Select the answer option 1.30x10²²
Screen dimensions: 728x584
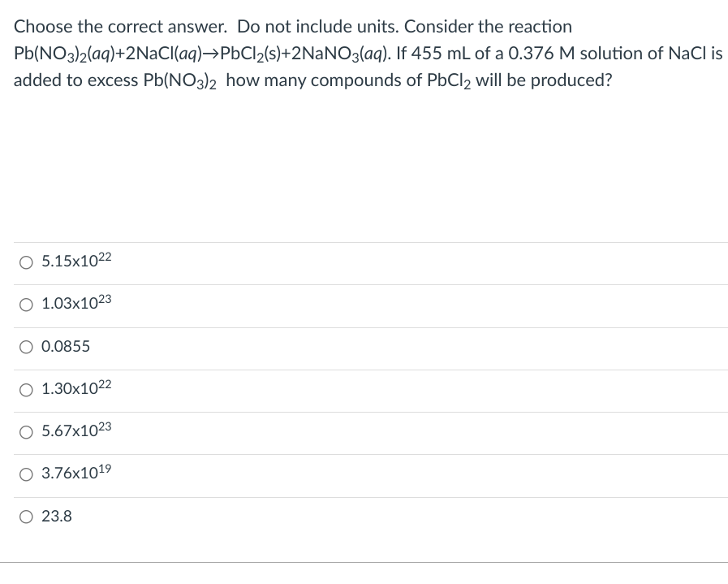26,390
